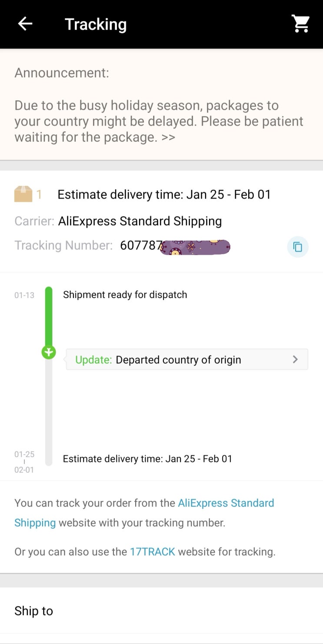Image resolution: width=323 pixels, height=644 pixels.
Task: Open the shopping cart
Action: [300, 24]
